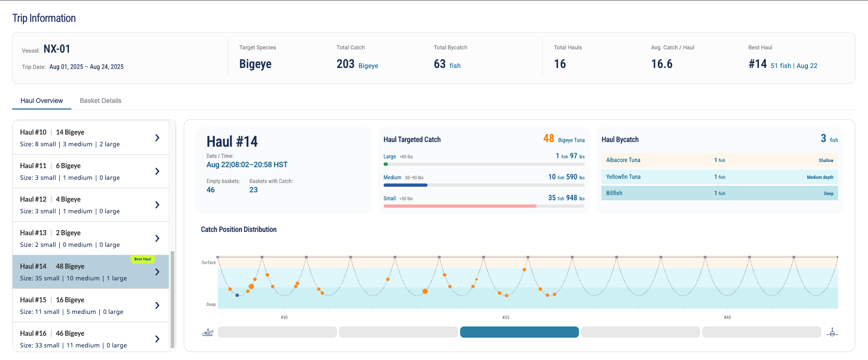
Task: Click the Haul #12 chevron arrow
Action: coord(157,205)
